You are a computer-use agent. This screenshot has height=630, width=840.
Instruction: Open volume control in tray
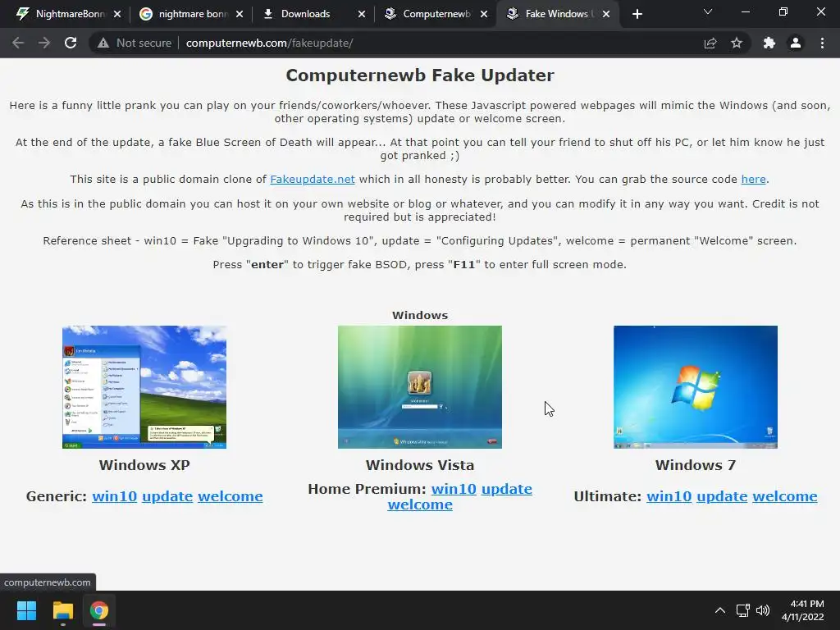(x=763, y=610)
